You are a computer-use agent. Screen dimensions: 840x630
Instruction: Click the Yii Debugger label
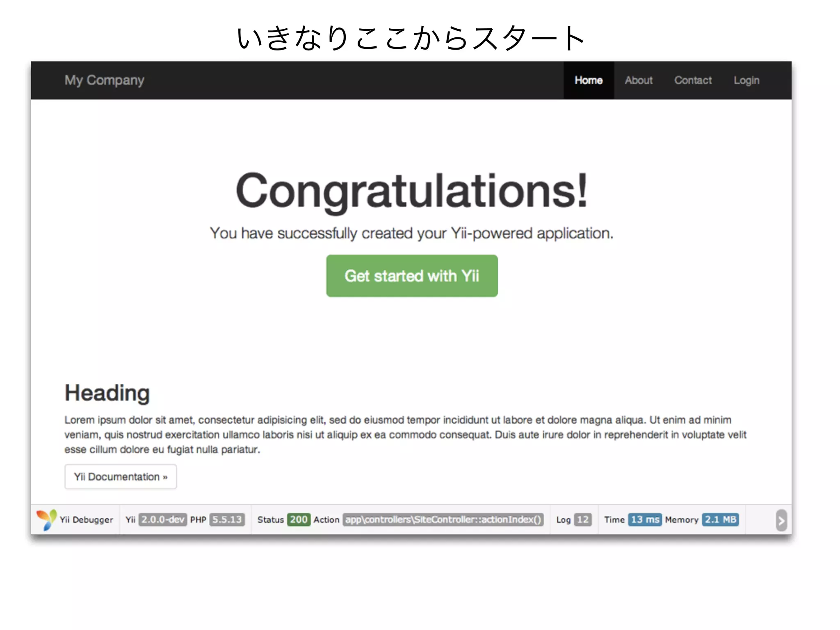(86, 520)
